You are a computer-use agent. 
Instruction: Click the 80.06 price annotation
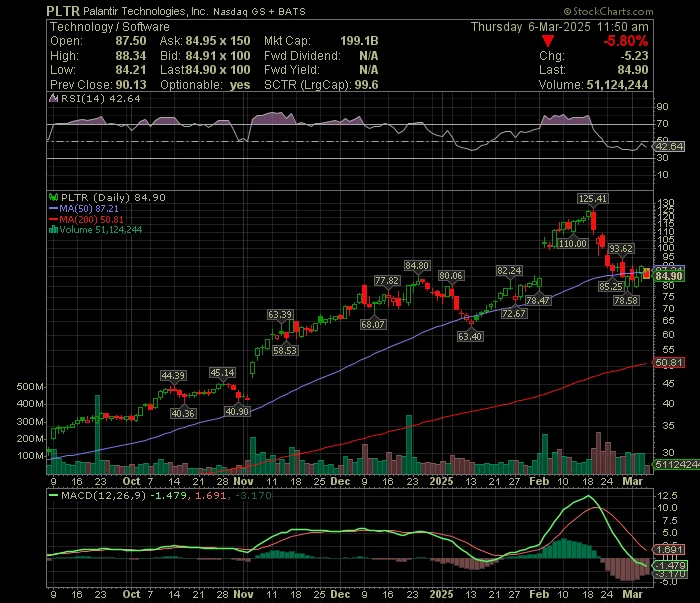coord(450,276)
